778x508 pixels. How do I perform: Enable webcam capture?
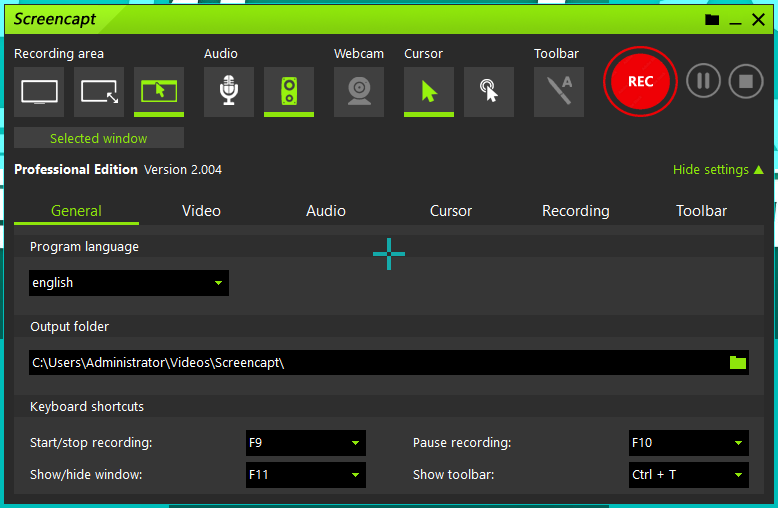359,92
